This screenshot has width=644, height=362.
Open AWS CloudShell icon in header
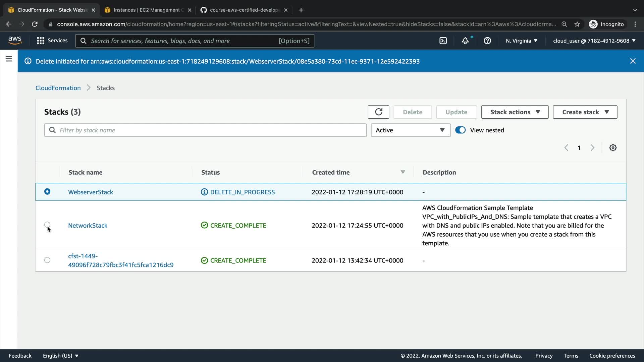[x=443, y=41]
